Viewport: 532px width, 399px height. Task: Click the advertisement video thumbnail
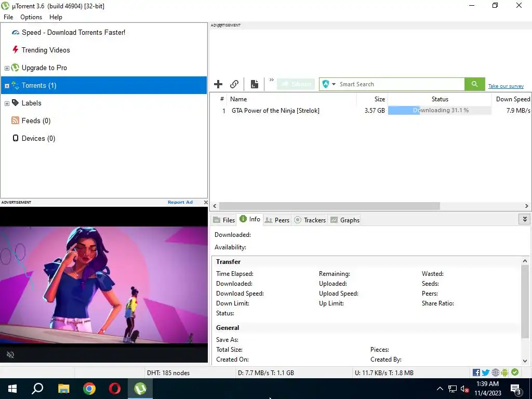point(104,285)
